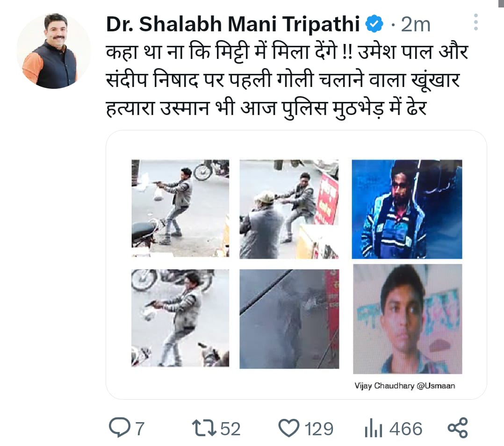Open top-middle photo of street scuffle
This screenshot has height=446, width=504.
[x=289, y=209]
